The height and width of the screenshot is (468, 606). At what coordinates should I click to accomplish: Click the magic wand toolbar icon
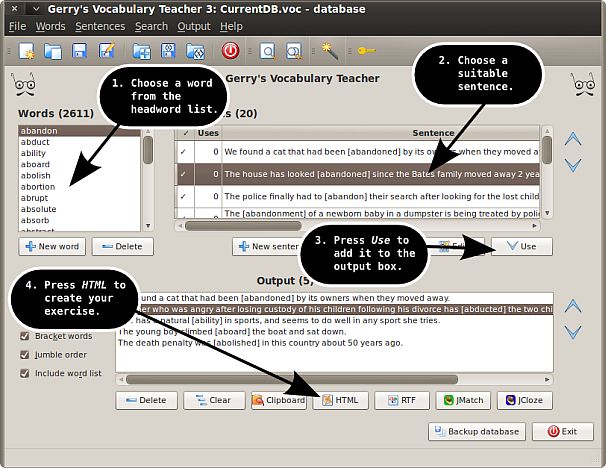[x=329, y=50]
